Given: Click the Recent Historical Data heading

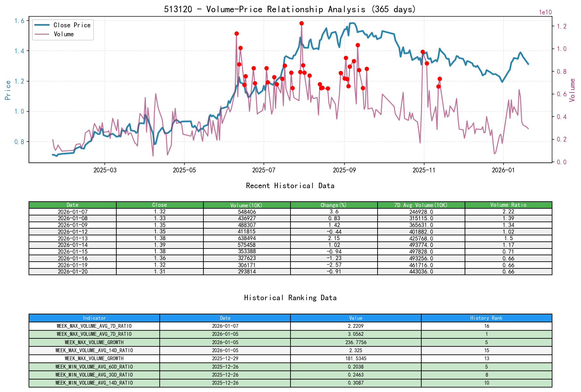Looking at the screenshot, I should coord(290,186).
